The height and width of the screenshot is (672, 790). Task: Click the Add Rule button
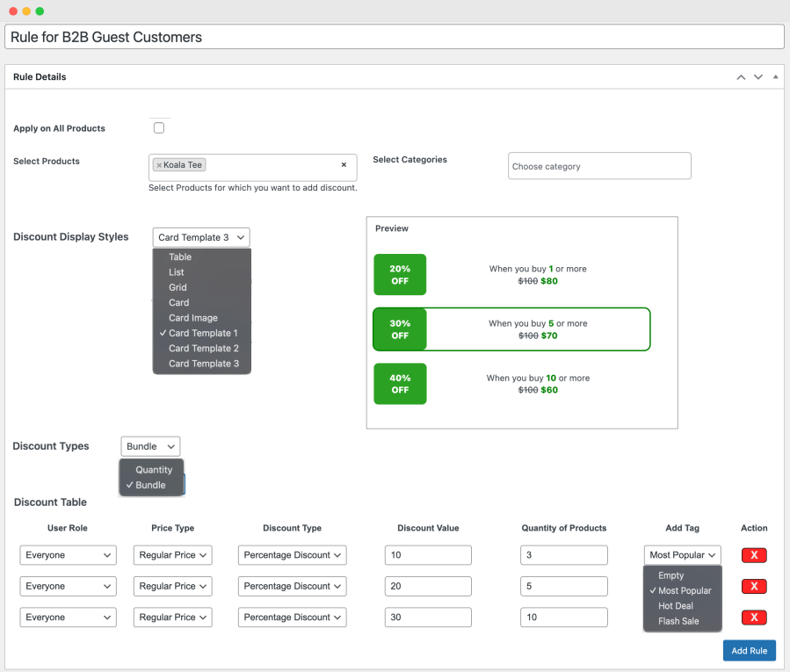(749, 651)
